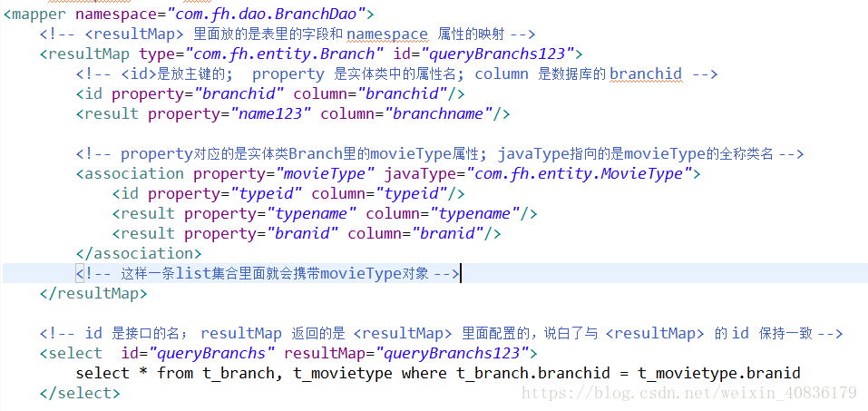The width and height of the screenshot is (868, 411).
Task: Click the column value "branid"
Action: pyautogui.click(x=448, y=233)
